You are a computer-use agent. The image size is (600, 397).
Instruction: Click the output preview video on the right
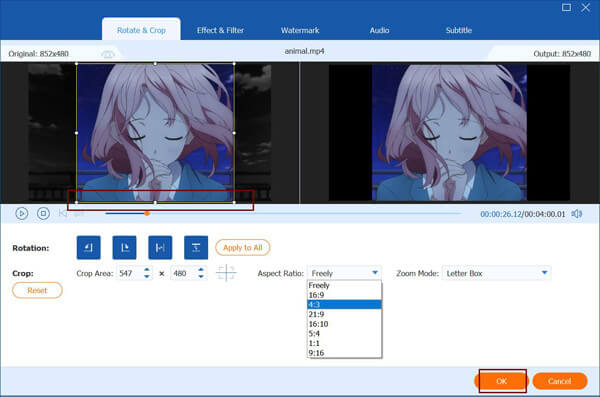(x=450, y=132)
